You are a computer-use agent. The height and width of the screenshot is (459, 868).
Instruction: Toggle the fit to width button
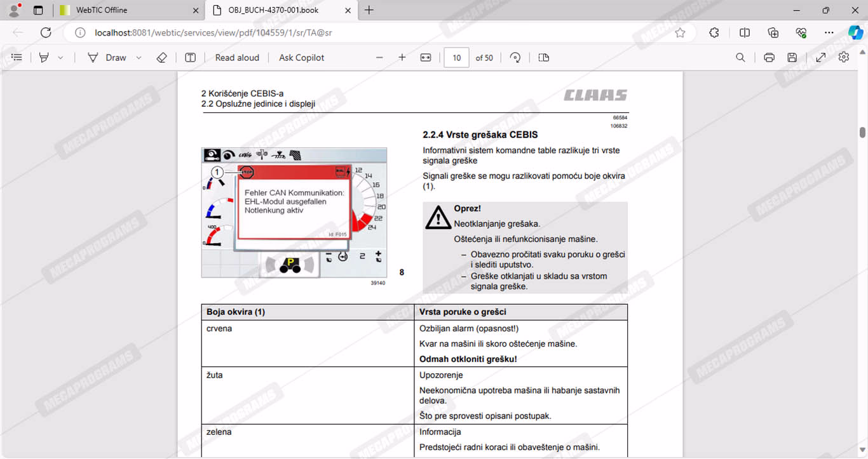pyautogui.click(x=426, y=57)
